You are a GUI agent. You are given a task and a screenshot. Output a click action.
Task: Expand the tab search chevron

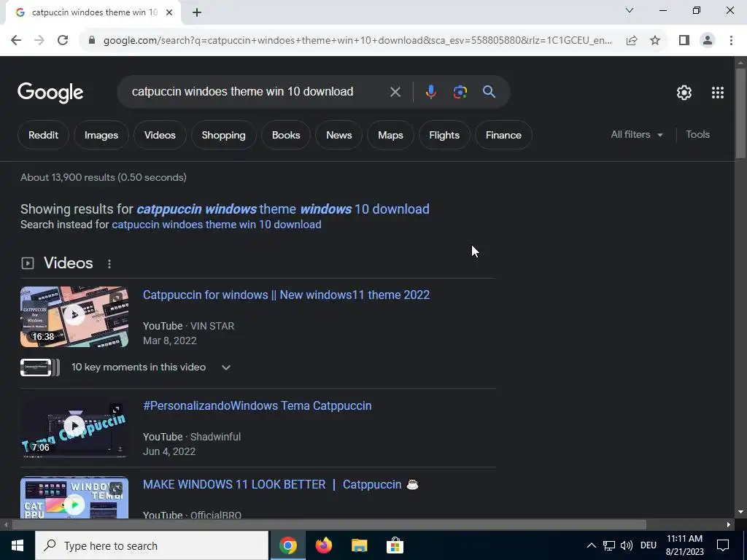pyautogui.click(x=630, y=10)
